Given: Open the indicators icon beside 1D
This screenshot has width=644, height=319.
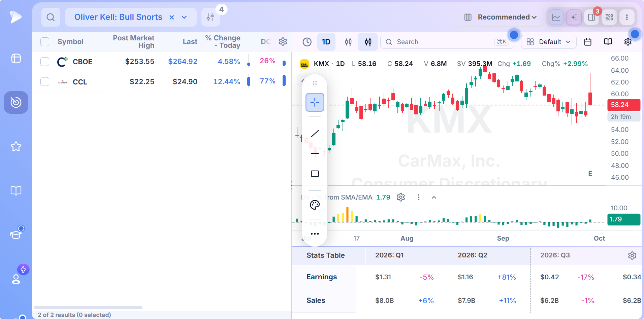Looking at the screenshot, I should point(348,42).
